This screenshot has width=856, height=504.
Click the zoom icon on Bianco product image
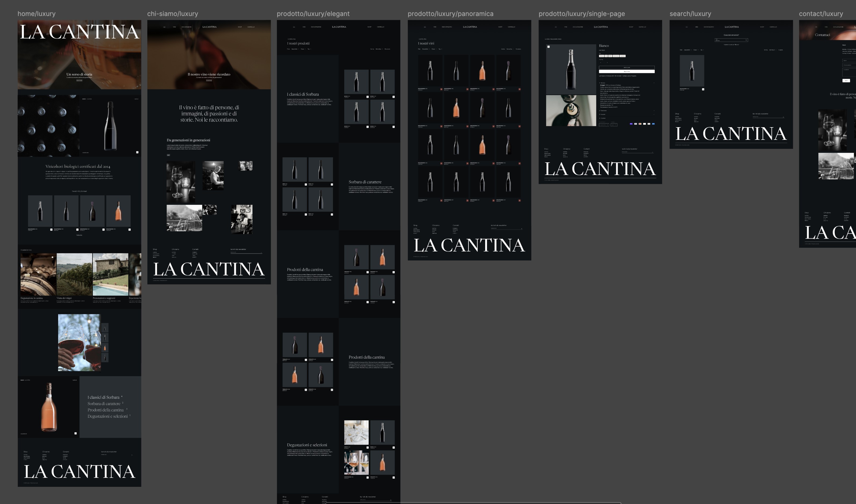[548, 47]
